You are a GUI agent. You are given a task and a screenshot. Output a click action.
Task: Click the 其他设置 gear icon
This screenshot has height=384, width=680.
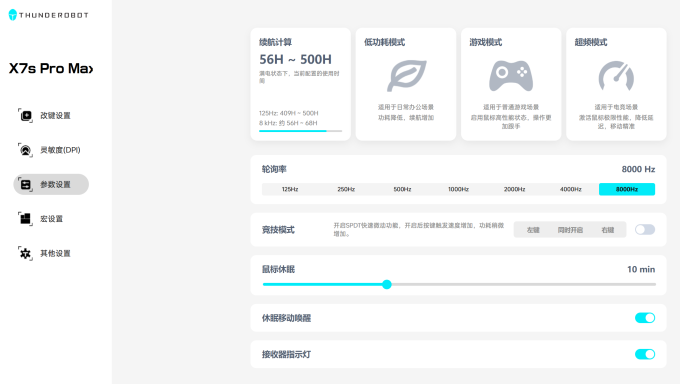[x=26, y=253]
